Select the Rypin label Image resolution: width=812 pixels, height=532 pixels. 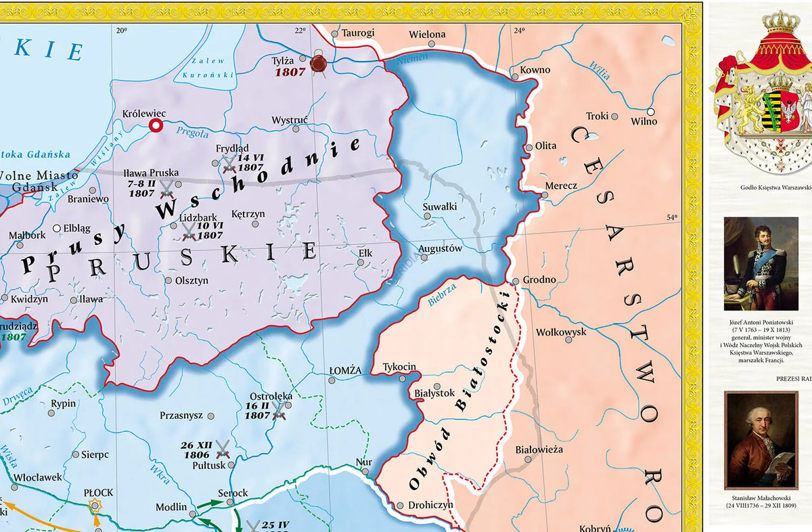click(64, 403)
